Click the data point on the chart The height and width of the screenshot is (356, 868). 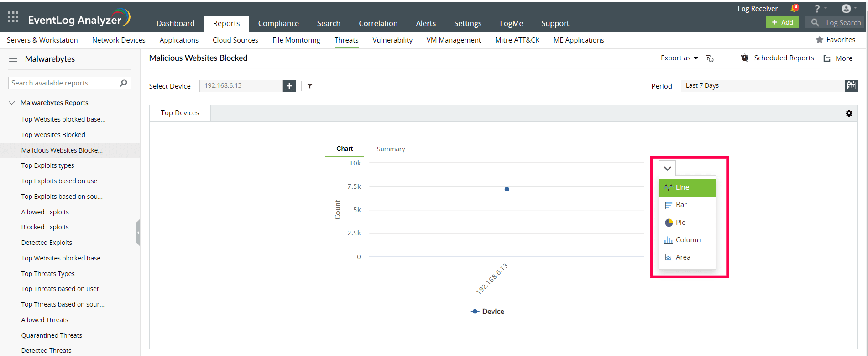pos(507,189)
